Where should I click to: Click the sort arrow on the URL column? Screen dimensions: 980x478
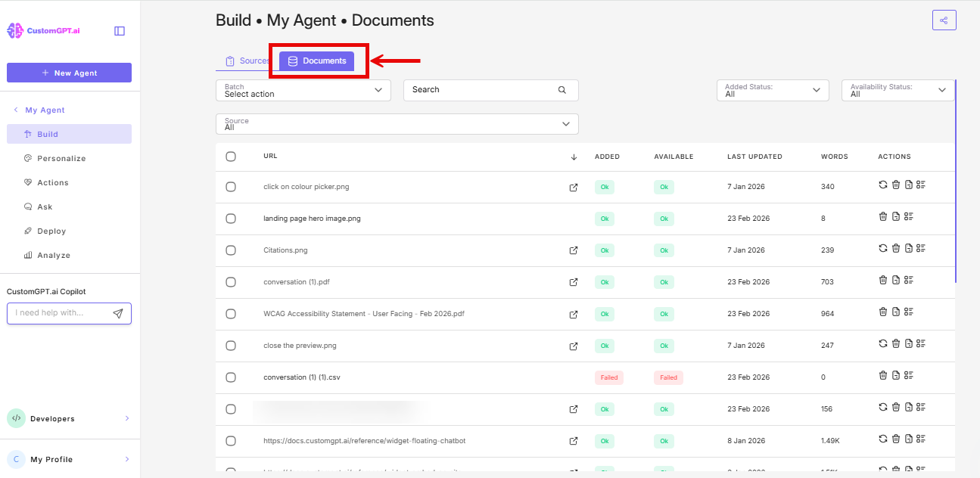click(574, 157)
